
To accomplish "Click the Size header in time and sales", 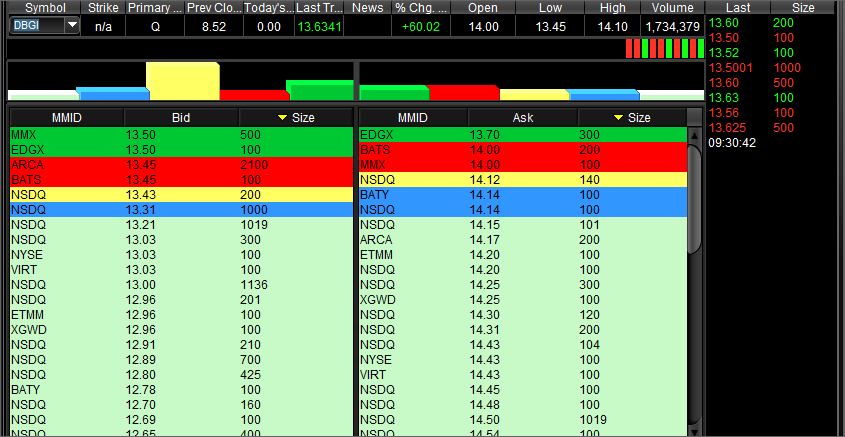I will coord(803,8).
